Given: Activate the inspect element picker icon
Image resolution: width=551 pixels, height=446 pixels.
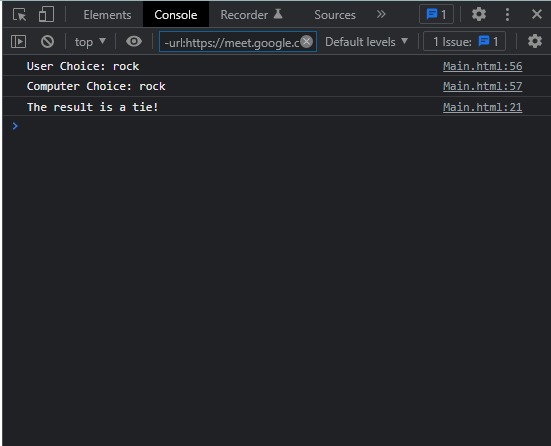Looking at the screenshot, I should click(19, 15).
